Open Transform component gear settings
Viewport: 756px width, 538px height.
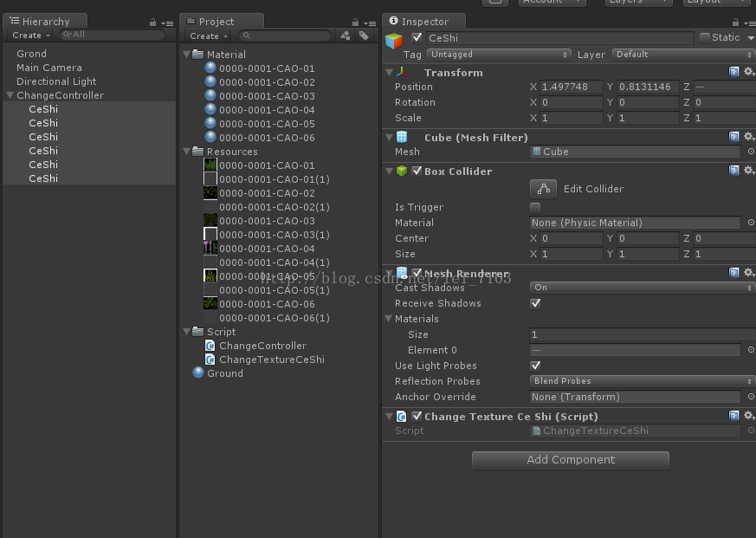[x=749, y=72]
